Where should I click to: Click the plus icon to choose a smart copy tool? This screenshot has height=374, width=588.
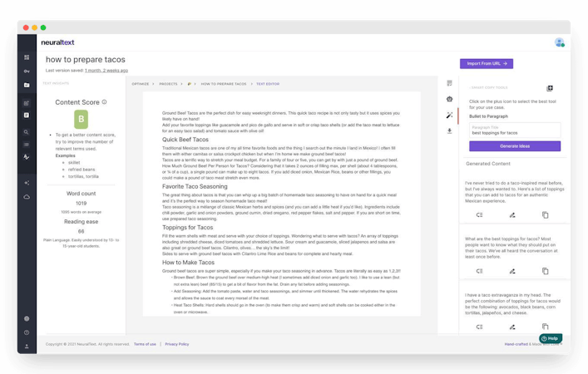[x=550, y=88]
